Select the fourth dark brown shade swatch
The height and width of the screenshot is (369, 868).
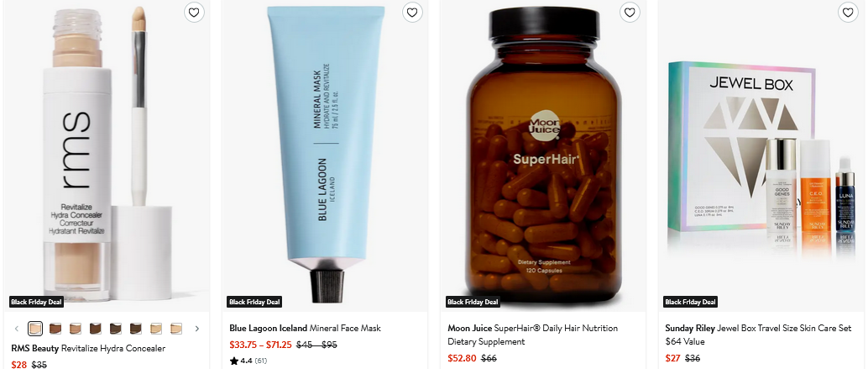point(96,329)
